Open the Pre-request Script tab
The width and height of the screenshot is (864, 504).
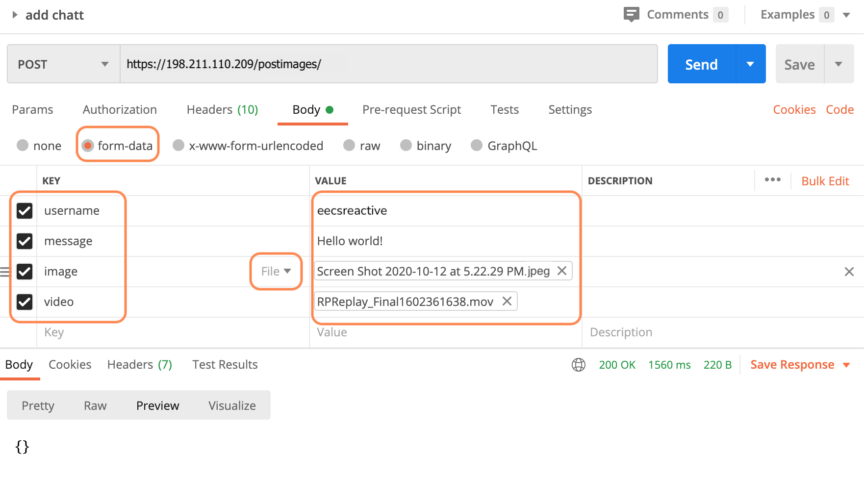pos(411,110)
